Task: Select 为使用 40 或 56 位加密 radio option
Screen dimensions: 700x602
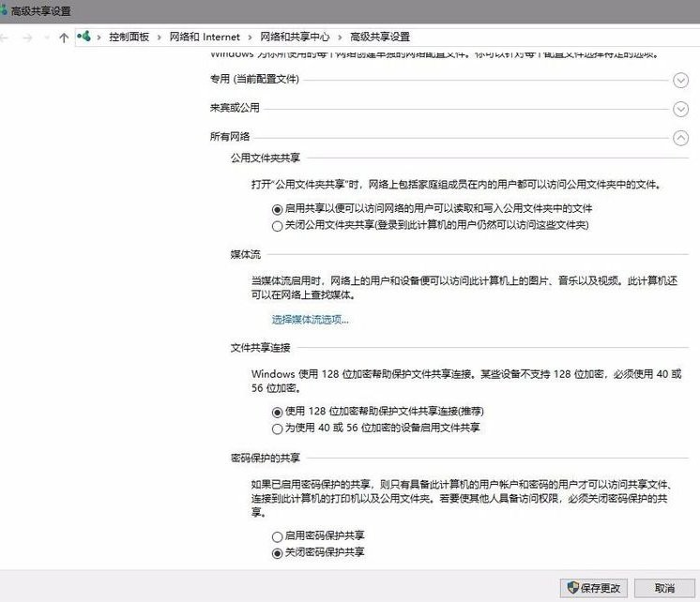Action: (277, 429)
